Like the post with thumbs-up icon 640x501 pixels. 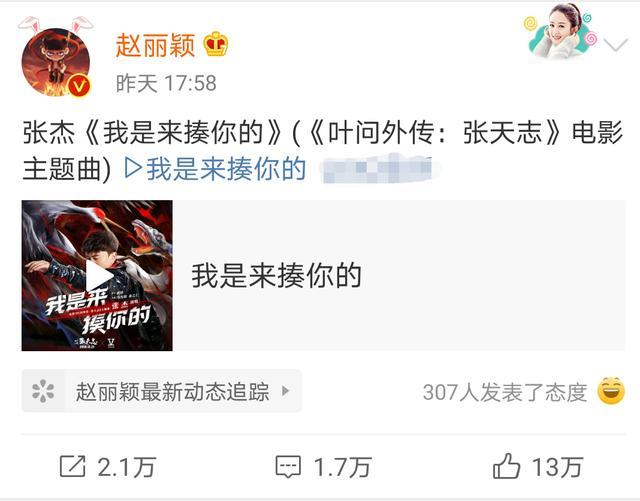(506, 466)
